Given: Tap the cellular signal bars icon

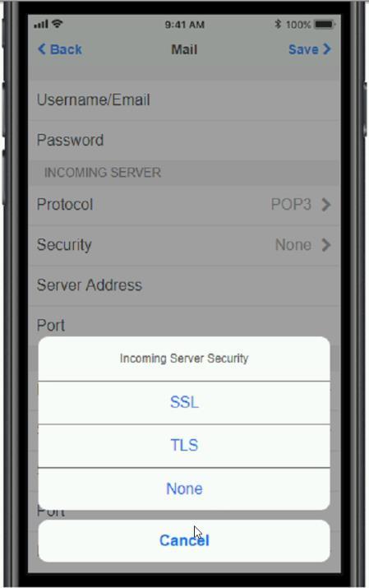Looking at the screenshot, I should [41, 25].
